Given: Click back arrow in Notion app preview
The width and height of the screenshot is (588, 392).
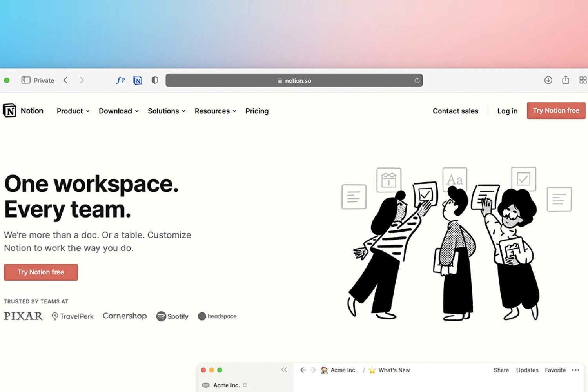Looking at the screenshot, I should click(303, 370).
